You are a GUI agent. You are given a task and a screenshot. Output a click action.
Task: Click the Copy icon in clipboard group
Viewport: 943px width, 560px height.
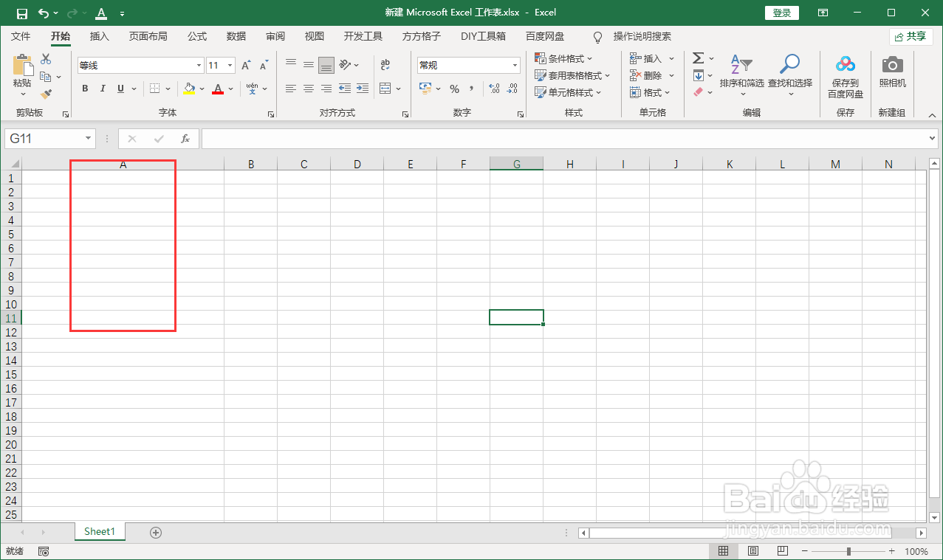(x=46, y=76)
